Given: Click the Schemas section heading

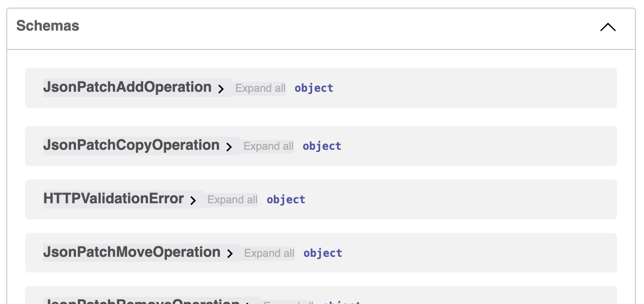Looking at the screenshot, I should pos(48,26).
